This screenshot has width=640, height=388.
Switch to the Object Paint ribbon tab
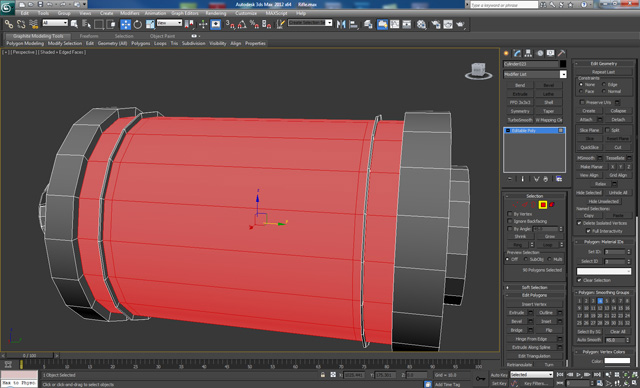click(x=162, y=36)
